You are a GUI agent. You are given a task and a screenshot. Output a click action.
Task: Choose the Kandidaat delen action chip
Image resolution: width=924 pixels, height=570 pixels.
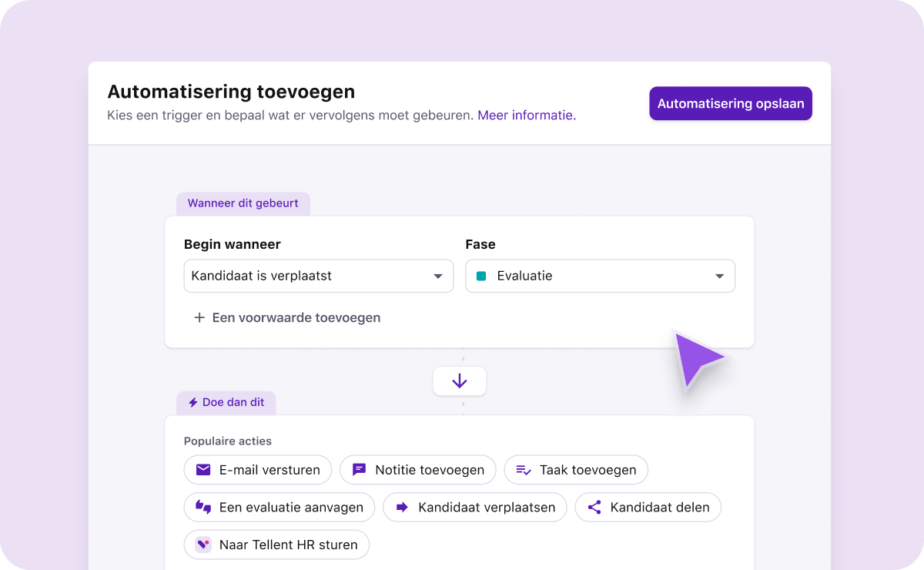pyautogui.click(x=648, y=507)
